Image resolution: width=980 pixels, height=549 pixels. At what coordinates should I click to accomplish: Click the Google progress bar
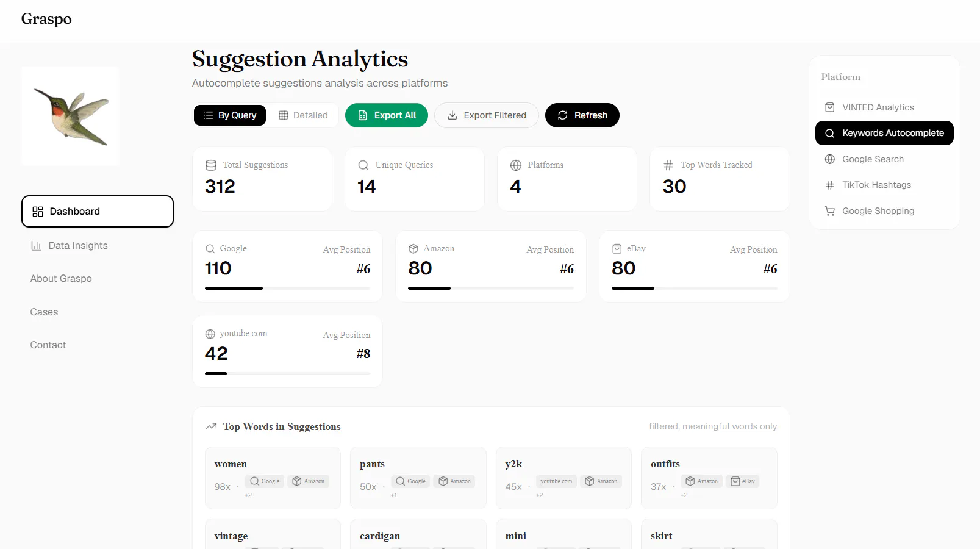click(287, 288)
